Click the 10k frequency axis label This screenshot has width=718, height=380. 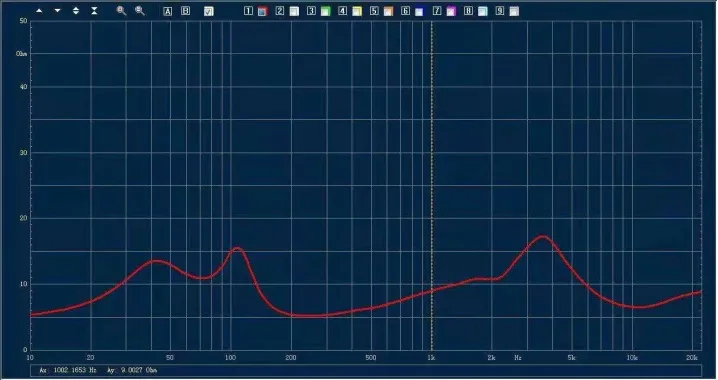click(x=632, y=358)
